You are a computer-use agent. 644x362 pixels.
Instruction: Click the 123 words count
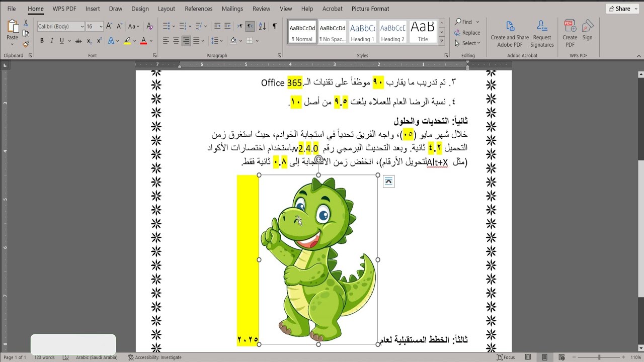44,357
